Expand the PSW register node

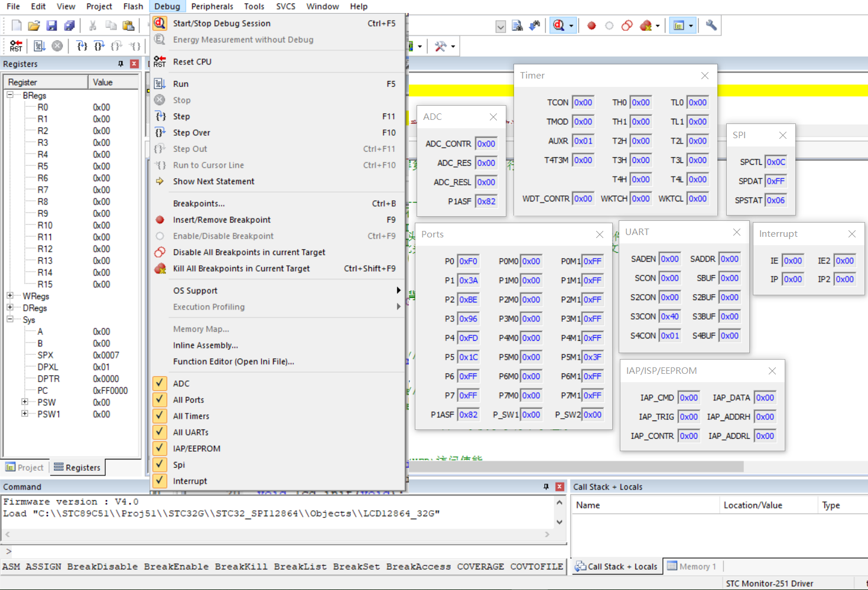pos(25,402)
